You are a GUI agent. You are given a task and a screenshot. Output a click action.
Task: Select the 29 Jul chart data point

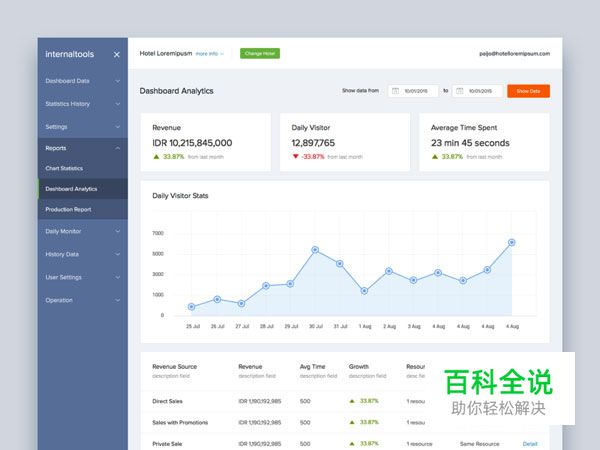pyautogui.click(x=290, y=284)
